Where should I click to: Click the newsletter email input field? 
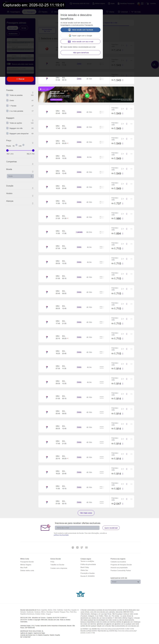coord(77,528)
